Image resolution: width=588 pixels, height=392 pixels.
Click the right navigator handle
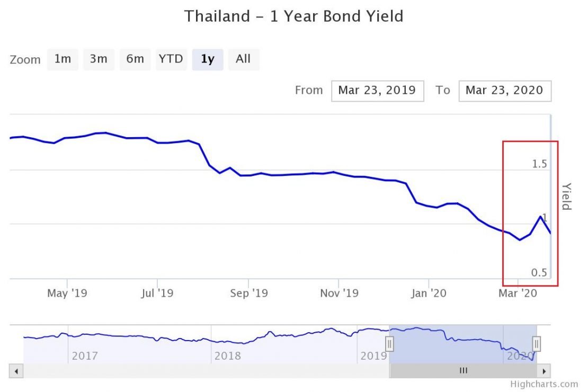pyautogui.click(x=537, y=343)
